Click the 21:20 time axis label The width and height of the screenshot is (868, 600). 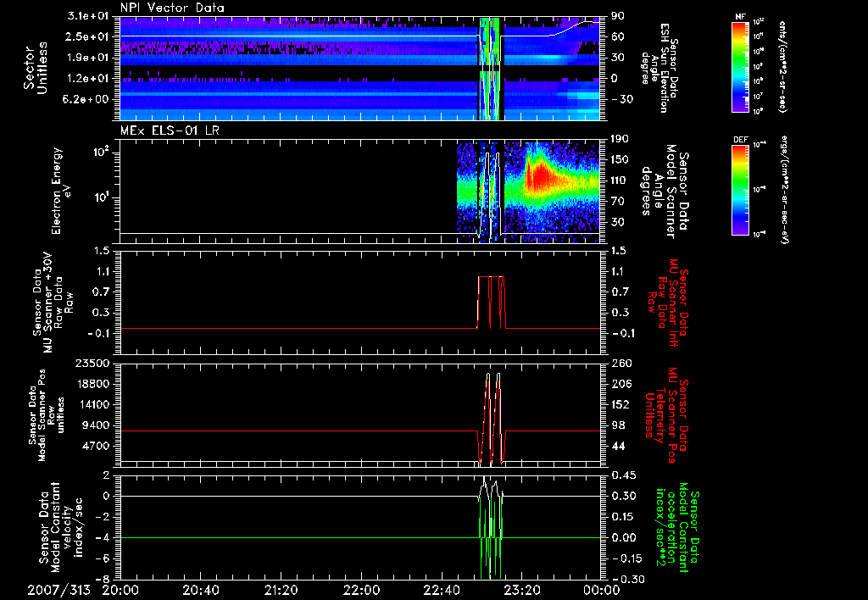[281, 591]
